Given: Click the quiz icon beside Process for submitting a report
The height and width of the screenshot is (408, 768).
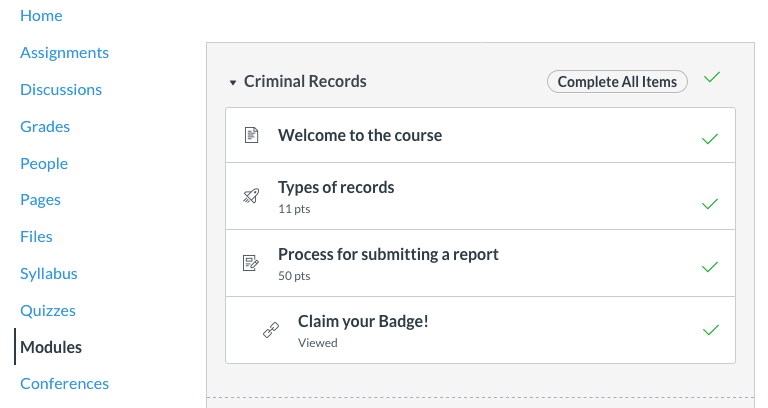Looking at the screenshot, I should (x=251, y=263).
